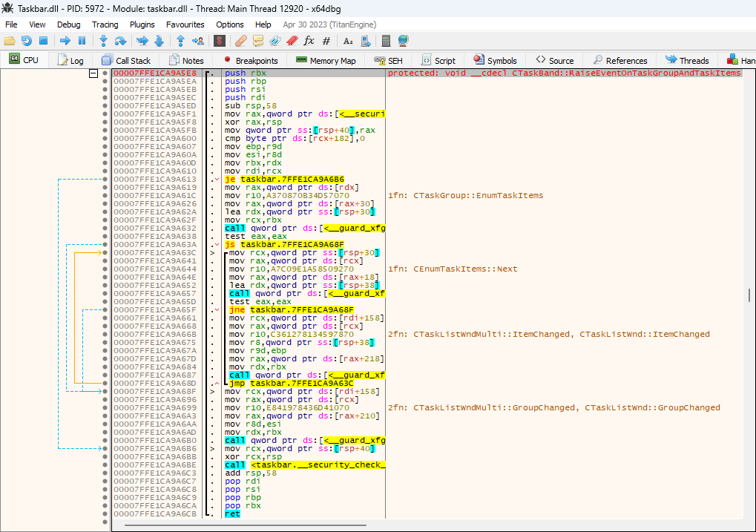Open the Calculator toolbar icon

(386, 41)
